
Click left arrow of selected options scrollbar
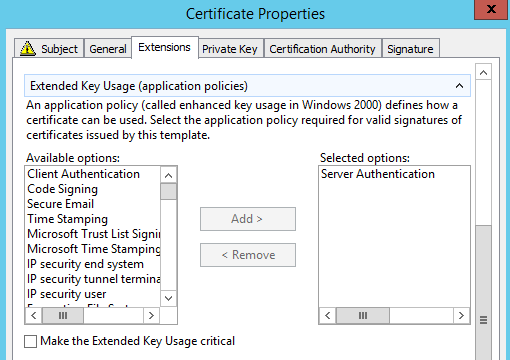(328, 315)
